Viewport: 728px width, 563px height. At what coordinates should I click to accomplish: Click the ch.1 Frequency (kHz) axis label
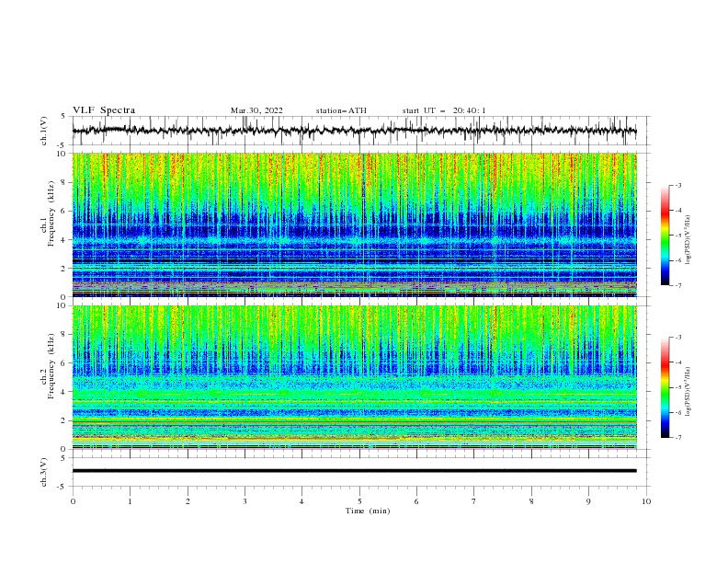(49, 214)
